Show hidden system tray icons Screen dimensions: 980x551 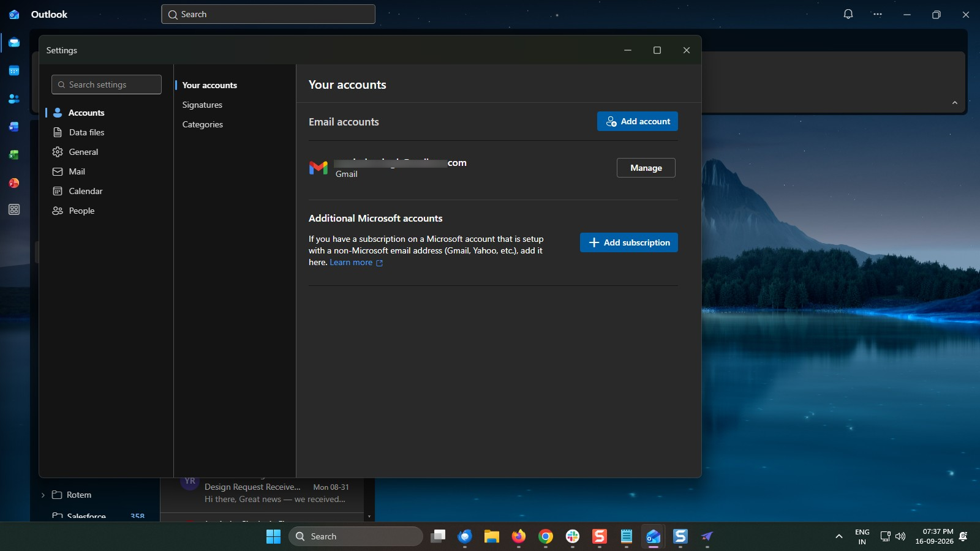click(839, 536)
